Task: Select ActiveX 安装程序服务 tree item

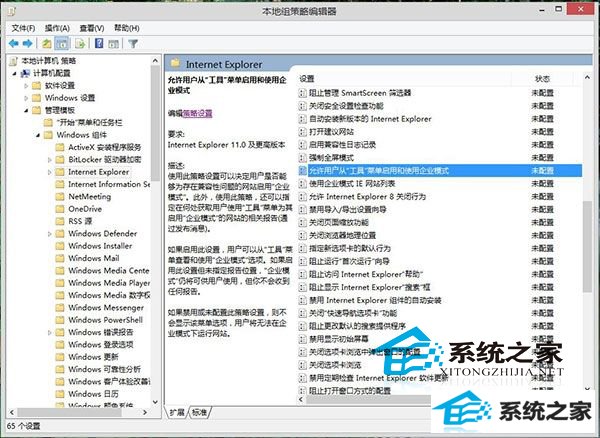Action: tap(105, 147)
